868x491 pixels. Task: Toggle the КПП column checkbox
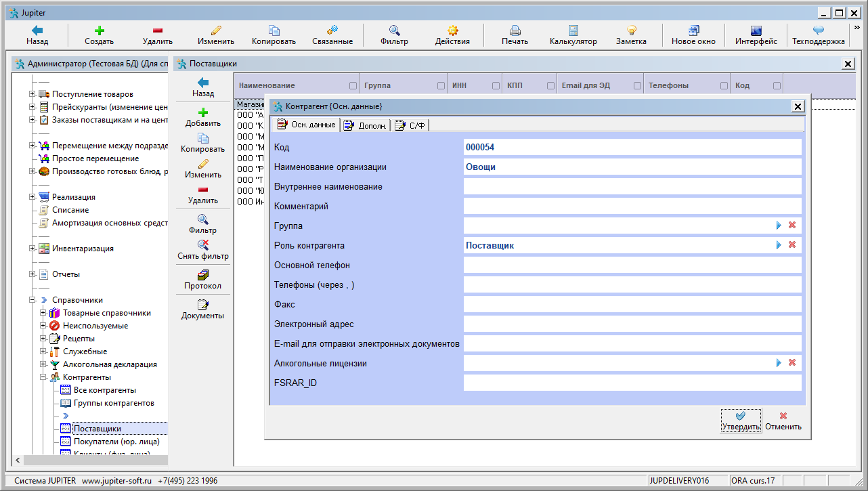coord(550,86)
